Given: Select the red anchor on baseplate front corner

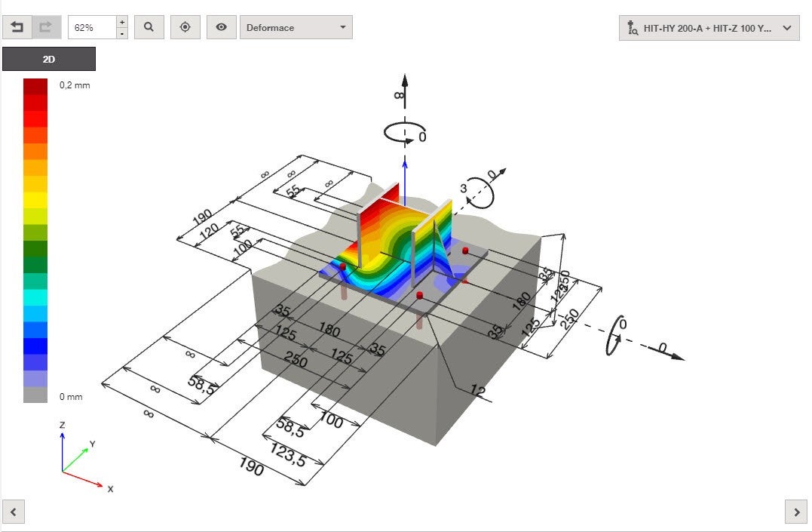Looking at the screenshot, I should [419, 296].
